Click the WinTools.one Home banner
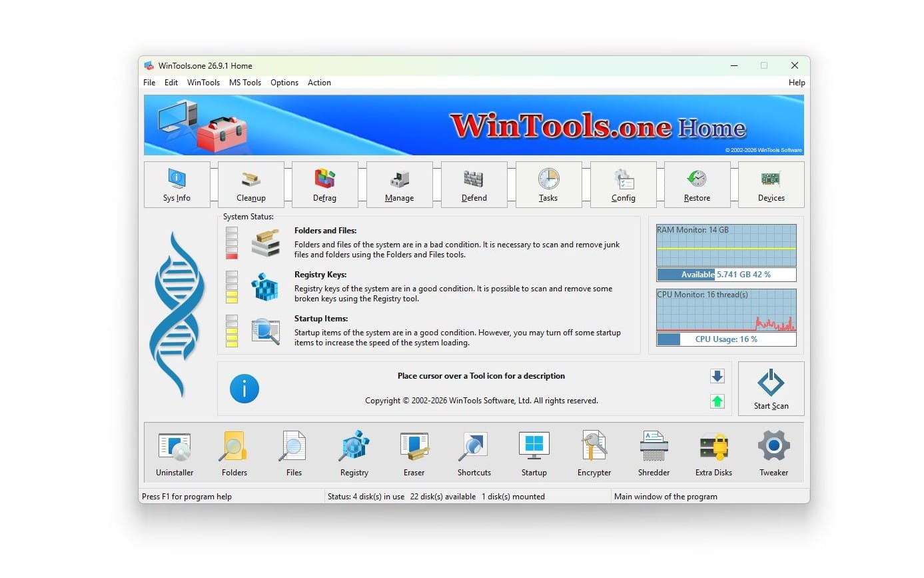The width and height of the screenshot is (924, 578). click(x=474, y=125)
